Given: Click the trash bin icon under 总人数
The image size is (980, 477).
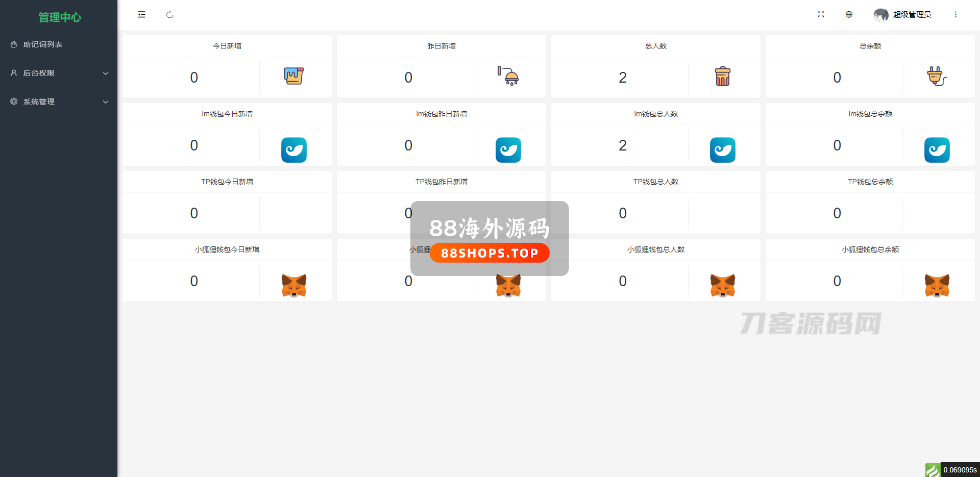Looking at the screenshot, I should pos(723,76).
